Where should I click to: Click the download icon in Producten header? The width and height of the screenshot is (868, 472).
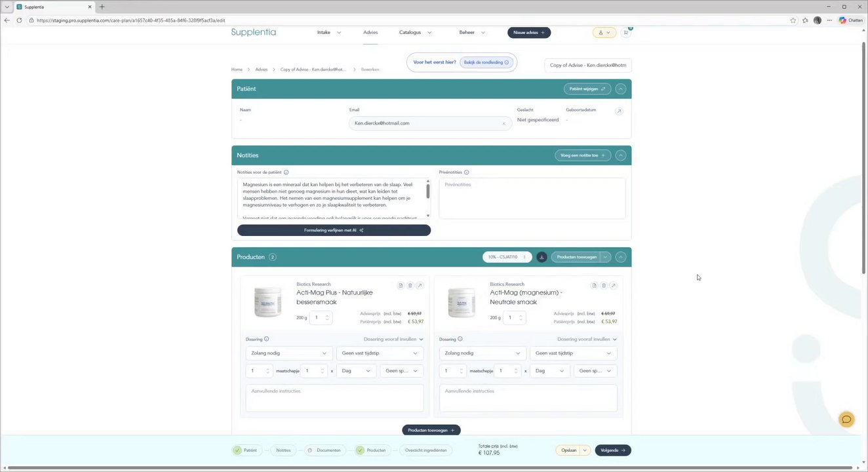(542, 257)
